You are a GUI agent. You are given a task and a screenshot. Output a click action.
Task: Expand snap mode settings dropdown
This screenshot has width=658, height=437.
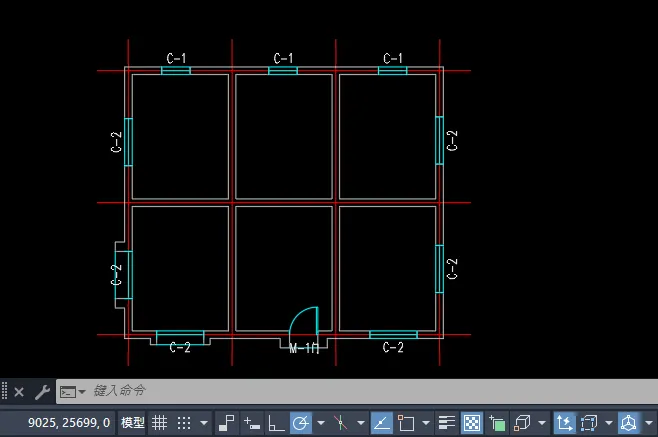point(204,423)
